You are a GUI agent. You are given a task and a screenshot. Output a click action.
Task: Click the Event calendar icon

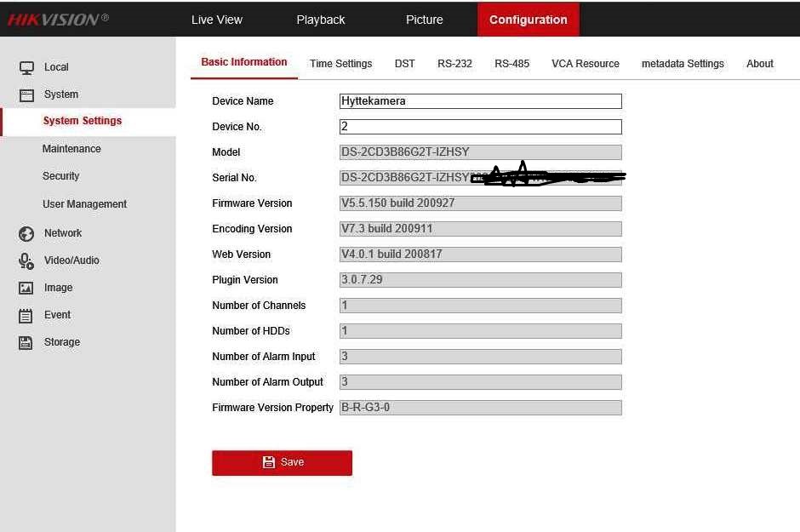(x=26, y=316)
